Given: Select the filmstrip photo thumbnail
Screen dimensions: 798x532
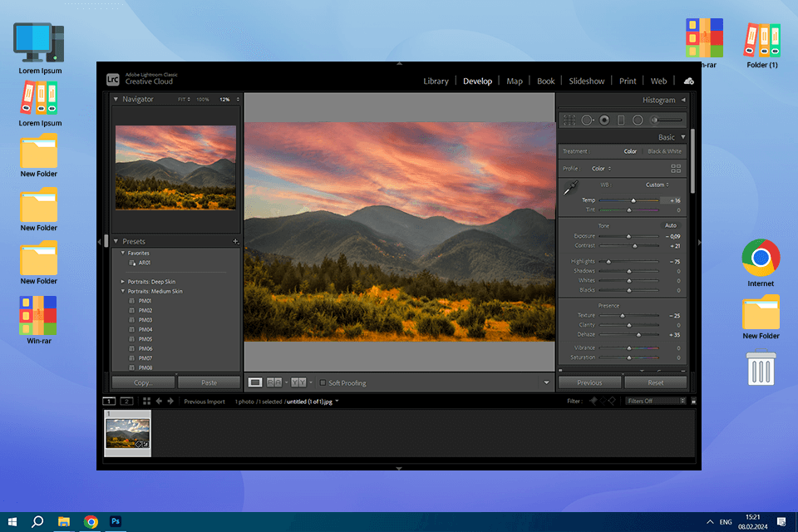Looking at the screenshot, I should click(x=128, y=433).
